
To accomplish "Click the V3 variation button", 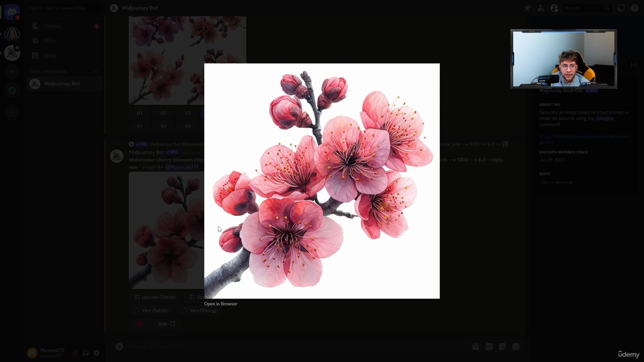I will [x=188, y=126].
